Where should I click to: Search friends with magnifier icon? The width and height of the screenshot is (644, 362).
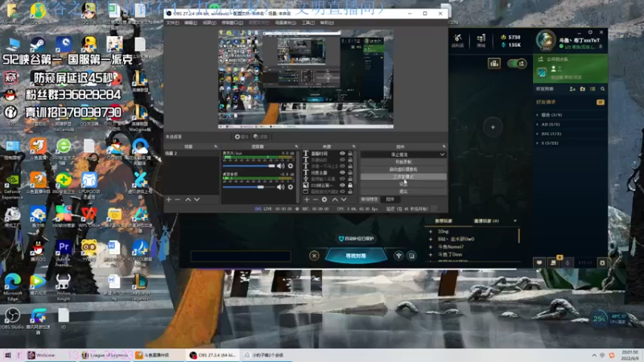(x=602, y=89)
